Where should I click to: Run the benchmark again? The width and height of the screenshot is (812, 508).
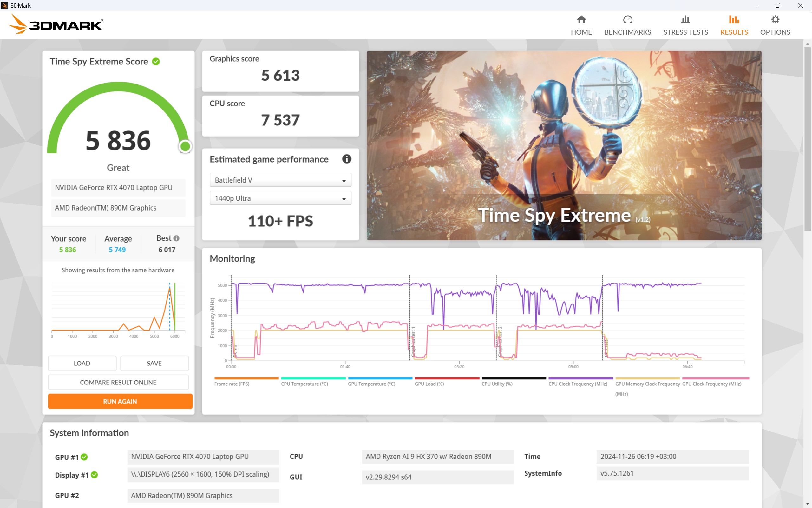tap(120, 401)
